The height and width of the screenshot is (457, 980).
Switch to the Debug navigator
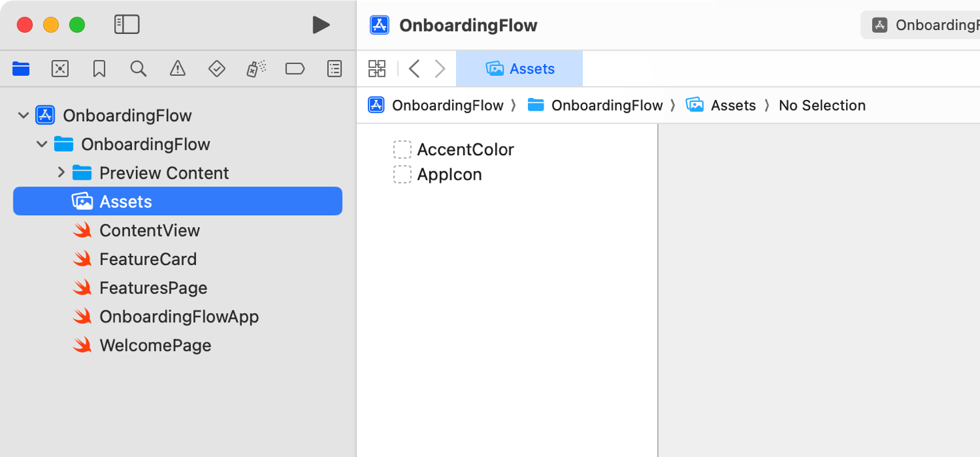click(x=255, y=69)
